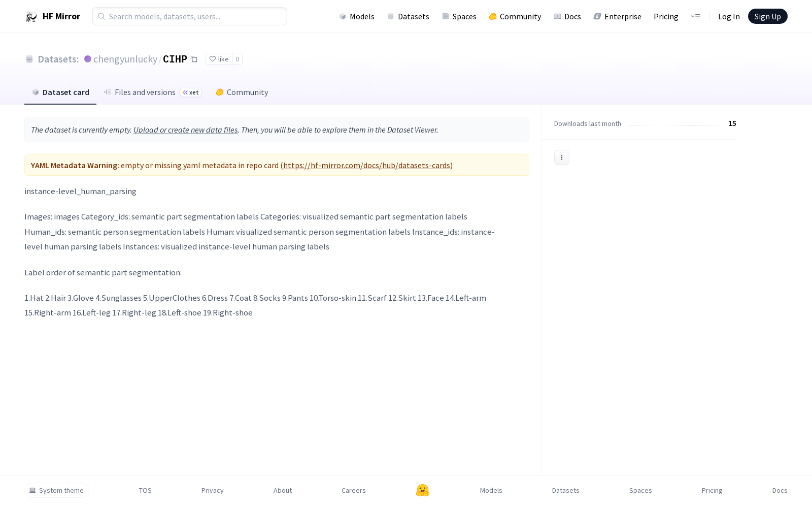The image size is (812, 508).
Task: Open Privacy in the footer
Action: coord(212,490)
